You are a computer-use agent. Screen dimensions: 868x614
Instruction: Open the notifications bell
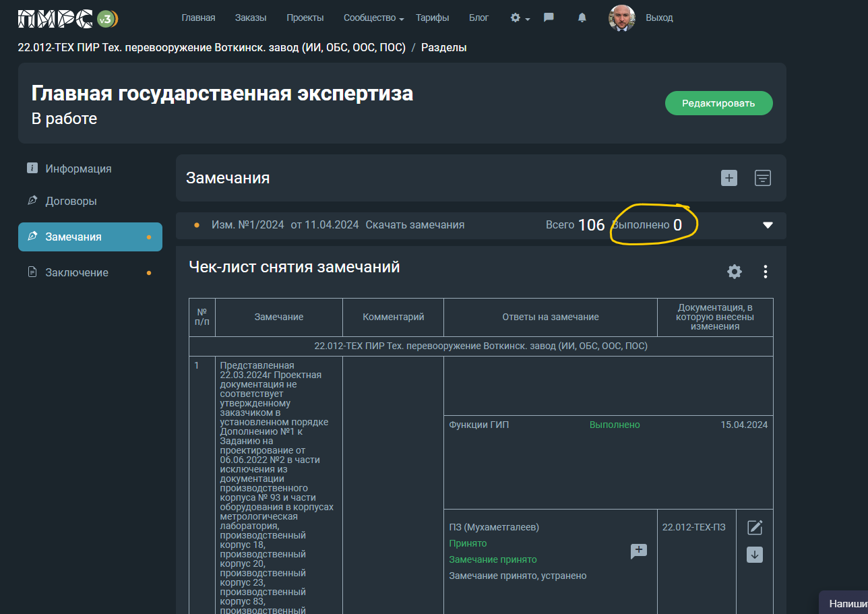pyautogui.click(x=582, y=18)
